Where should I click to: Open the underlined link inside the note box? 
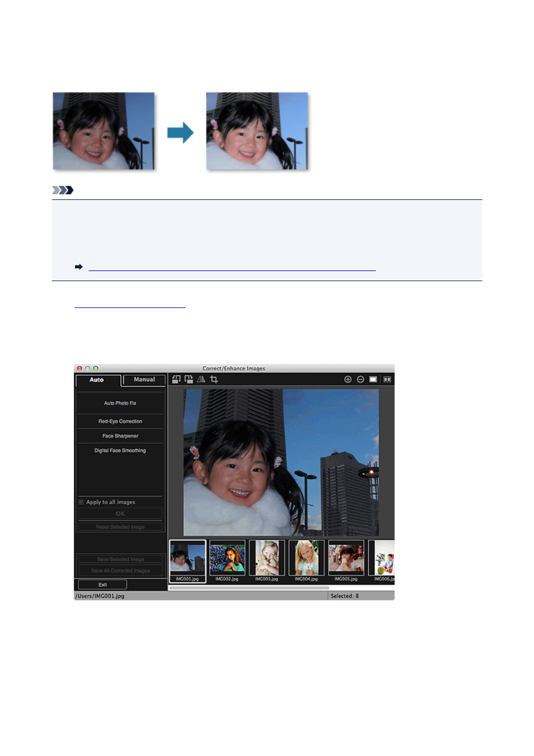[x=232, y=267]
